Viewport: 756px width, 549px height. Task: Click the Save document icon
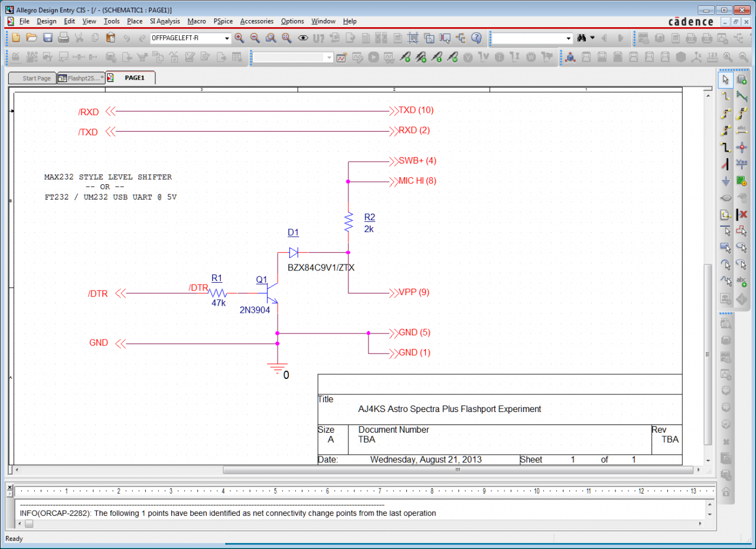(x=48, y=38)
